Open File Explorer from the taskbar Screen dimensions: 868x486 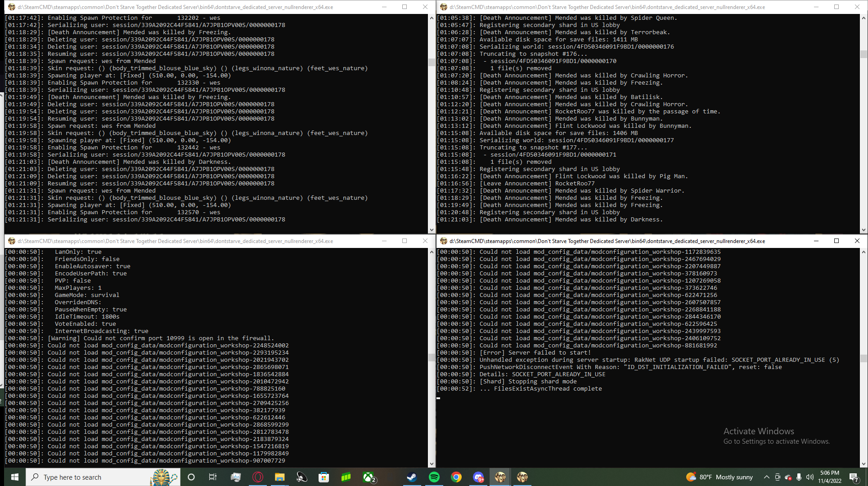(280, 477)
